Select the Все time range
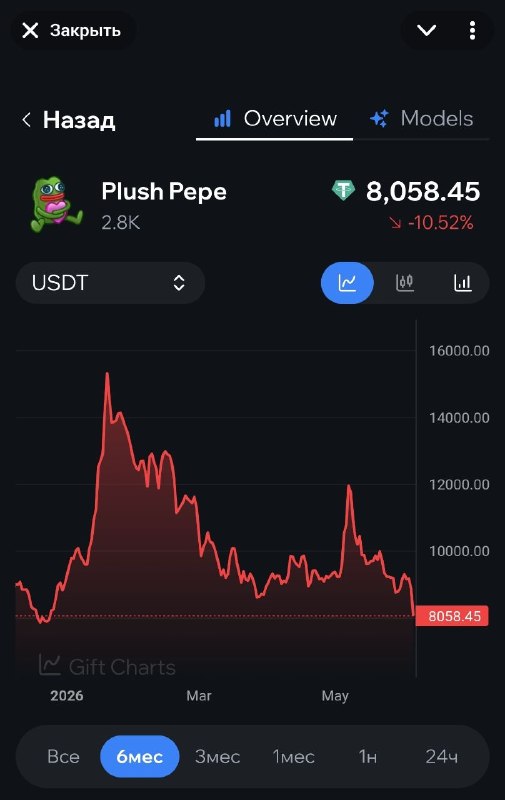The image size is (505, 800). click(63, 756)
